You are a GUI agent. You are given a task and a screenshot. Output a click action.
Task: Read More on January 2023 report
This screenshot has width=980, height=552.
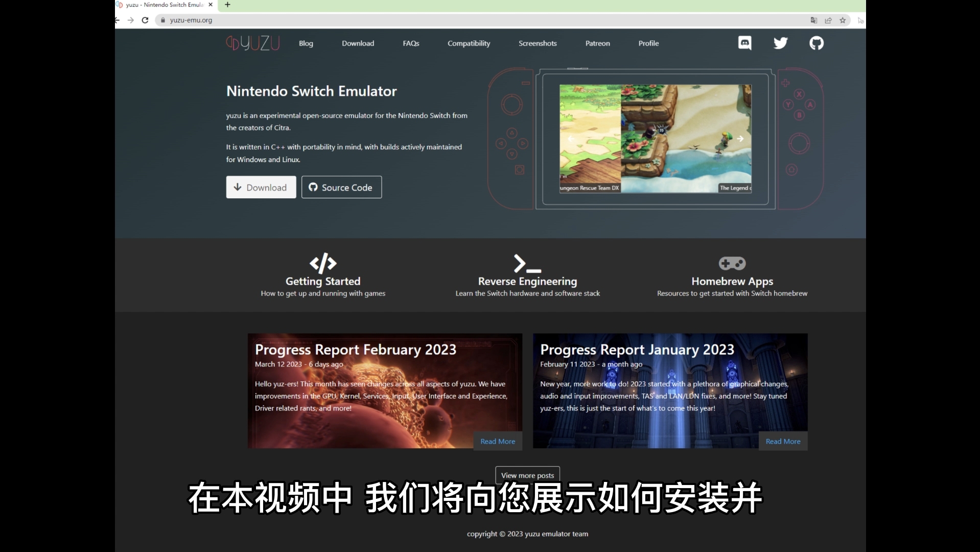point(783,441)
